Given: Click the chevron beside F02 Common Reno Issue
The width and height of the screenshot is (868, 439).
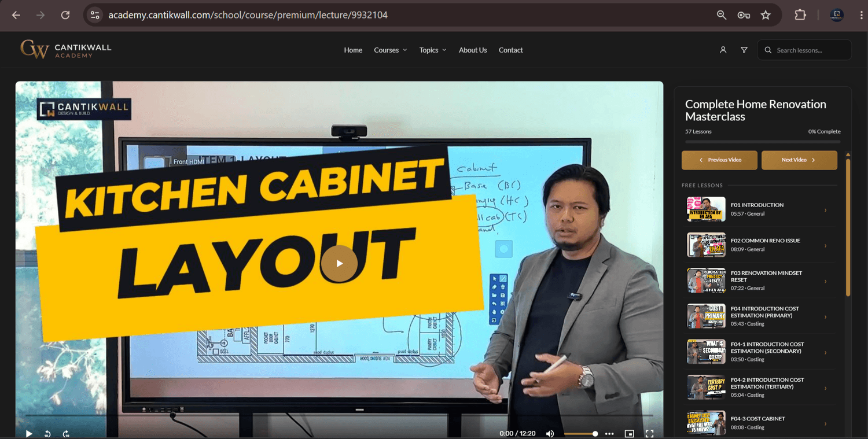Looking at the screenshot, I should (x=826, y=245).
